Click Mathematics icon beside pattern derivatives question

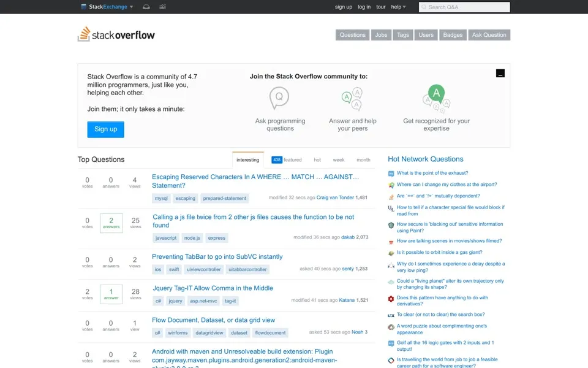point(391,299)
